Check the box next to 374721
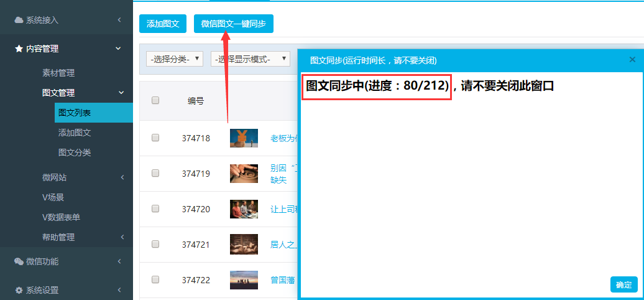This screenshot has width=644, height=300. click(155, 244)
